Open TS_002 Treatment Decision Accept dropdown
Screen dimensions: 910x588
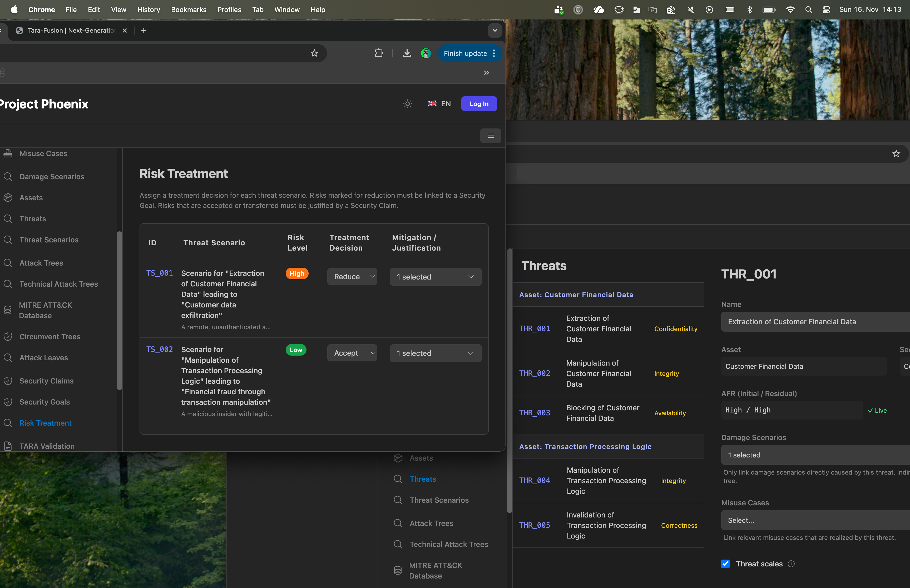(352, 353)
